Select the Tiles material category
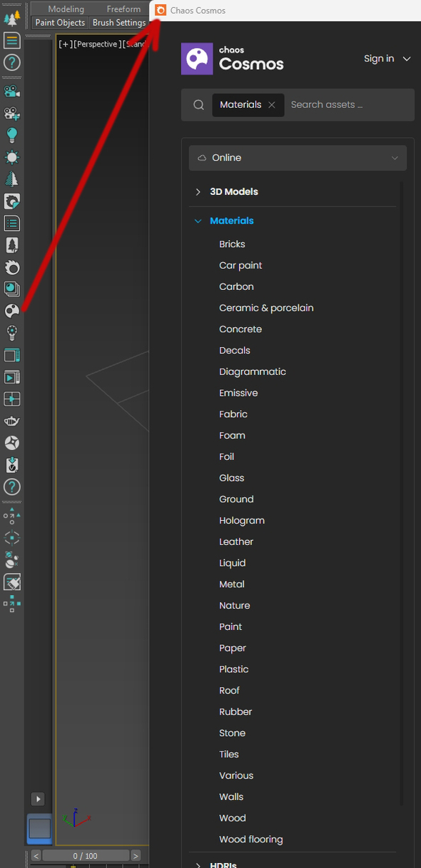421x868 pixels. [229, 754]
